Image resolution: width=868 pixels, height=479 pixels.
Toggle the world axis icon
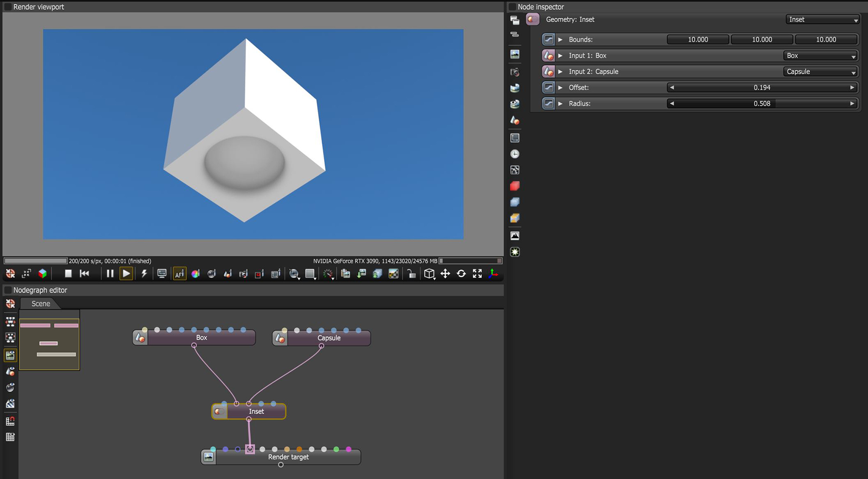tap(493, 274)
